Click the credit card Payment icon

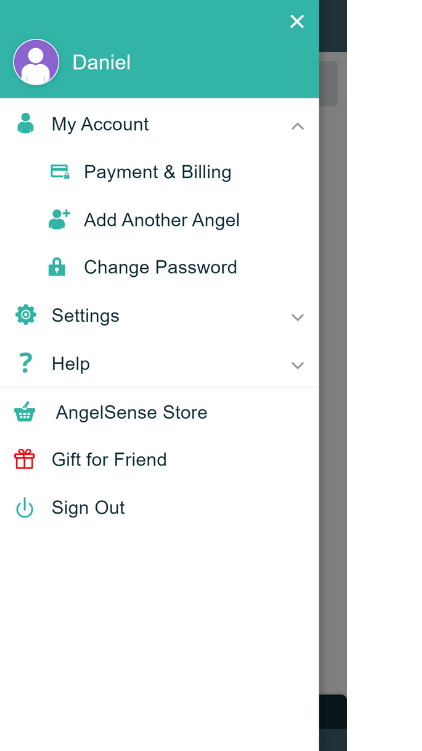click(x=60, y=171)
